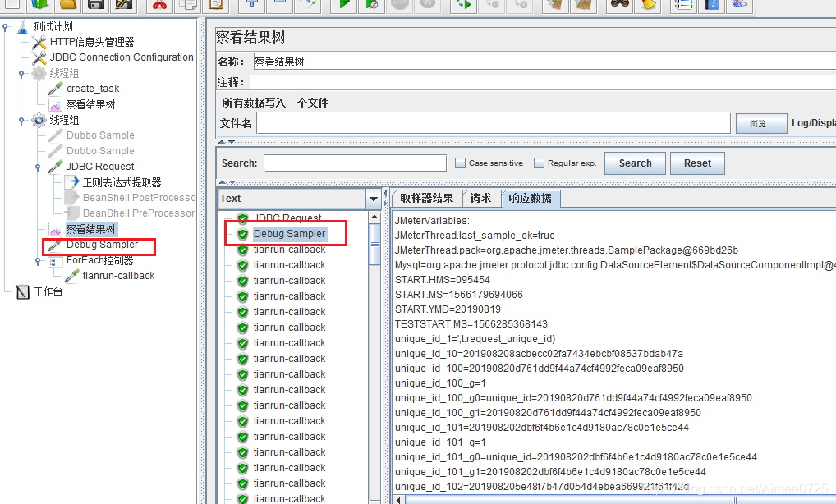
Task: Collapse the disabled 线程组 node
Action: coord(21,74)
